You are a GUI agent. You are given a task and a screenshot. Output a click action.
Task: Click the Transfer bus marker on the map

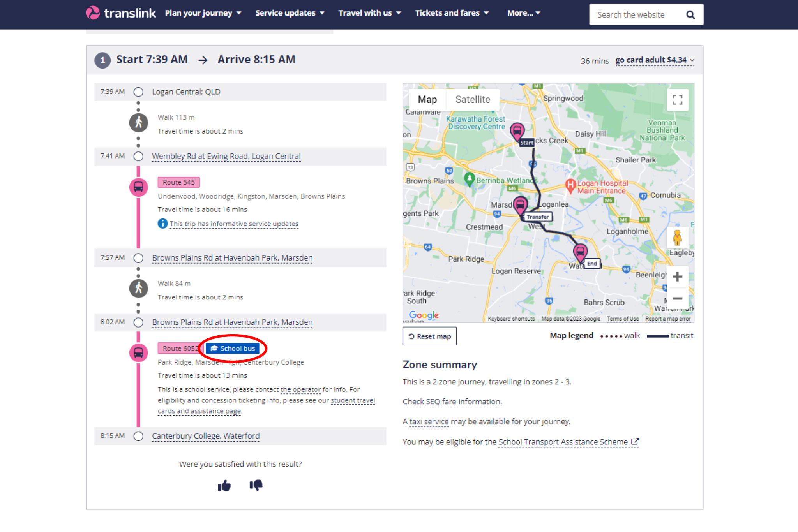point(520,204)
